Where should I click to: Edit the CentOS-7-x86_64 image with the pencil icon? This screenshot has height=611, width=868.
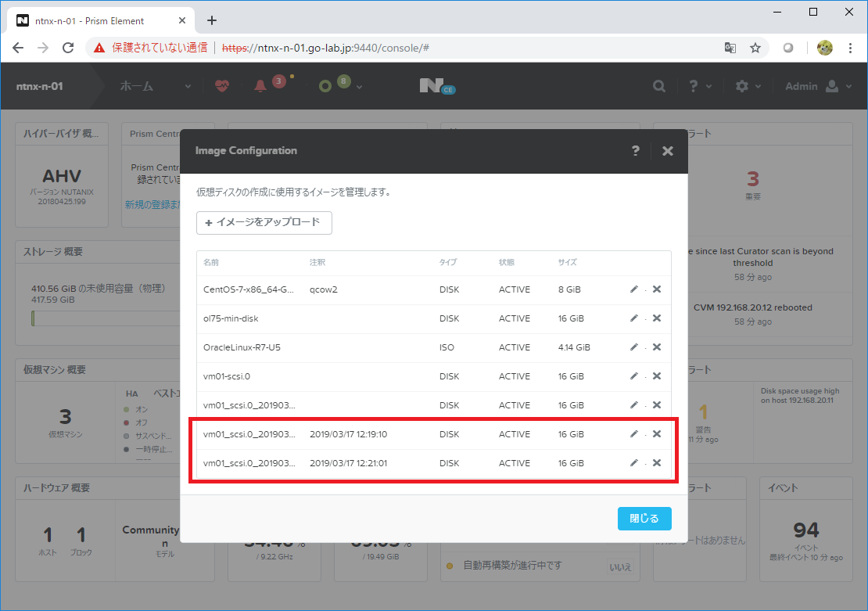tap(633, 289)
